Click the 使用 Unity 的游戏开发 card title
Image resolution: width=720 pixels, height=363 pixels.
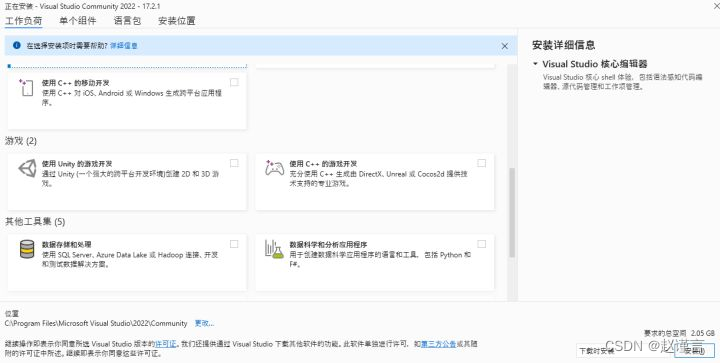click(77, 164)
